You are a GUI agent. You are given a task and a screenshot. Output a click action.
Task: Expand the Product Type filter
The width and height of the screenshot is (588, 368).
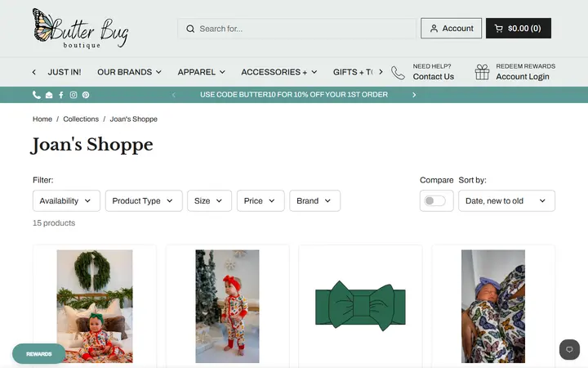click(144, 201)
